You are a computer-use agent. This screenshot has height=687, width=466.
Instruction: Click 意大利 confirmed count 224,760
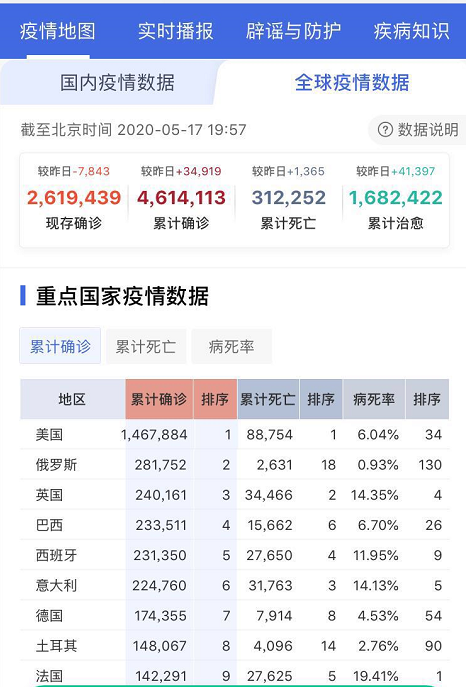[160, 585]
